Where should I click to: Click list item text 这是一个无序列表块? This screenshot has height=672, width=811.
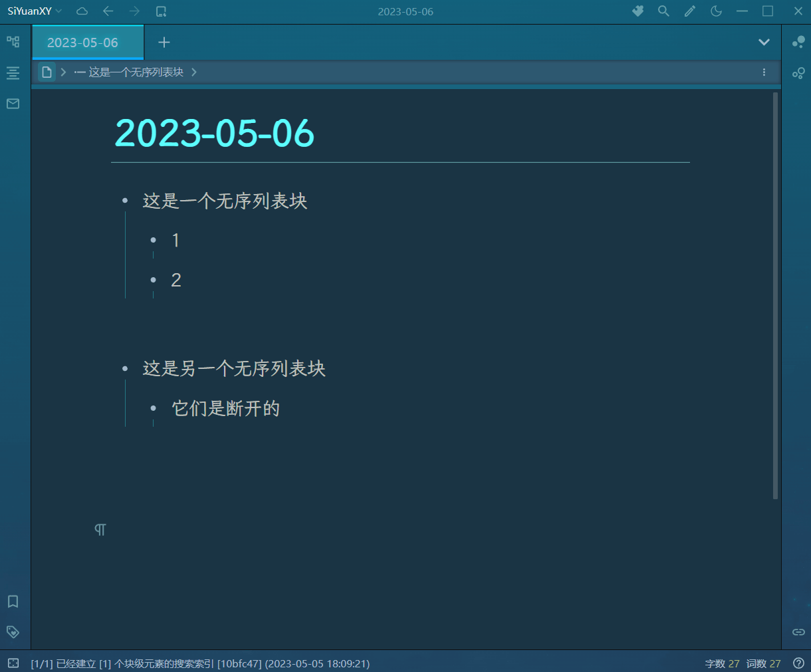click(225, 201)
